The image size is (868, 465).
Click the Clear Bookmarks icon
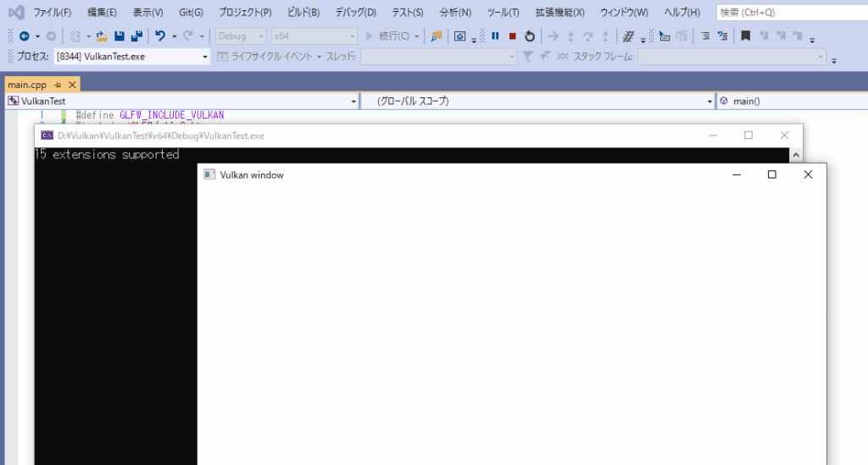point(797,36)
